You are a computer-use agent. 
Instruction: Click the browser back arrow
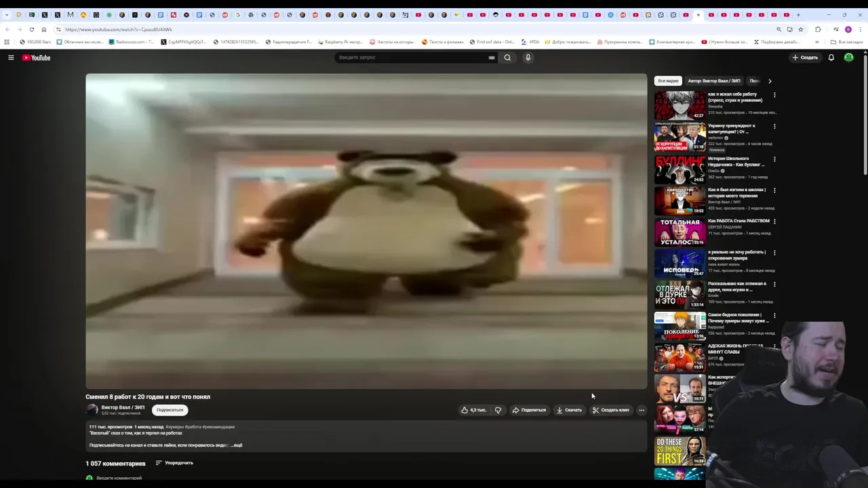[x=7, y=29]
